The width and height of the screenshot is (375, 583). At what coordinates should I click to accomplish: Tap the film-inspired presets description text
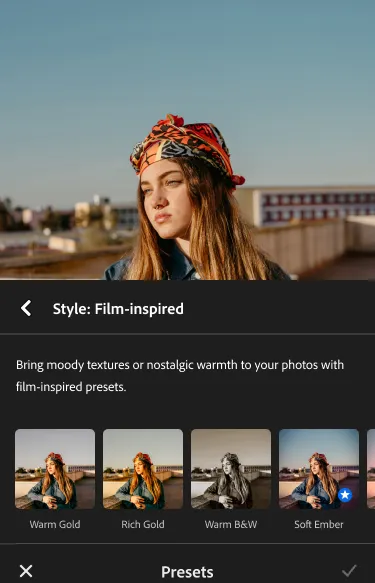tap(180, 376)
